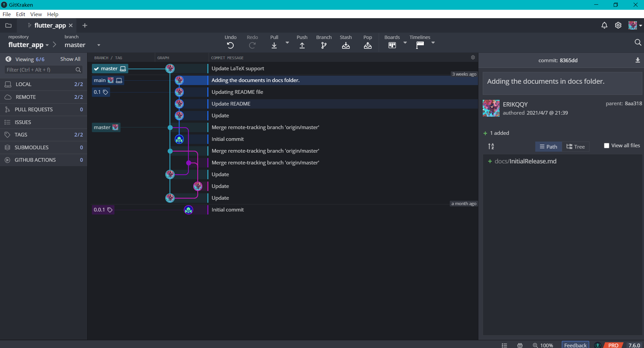
Task: Expand the LOCAL section
Action: (x=43, y=84)
